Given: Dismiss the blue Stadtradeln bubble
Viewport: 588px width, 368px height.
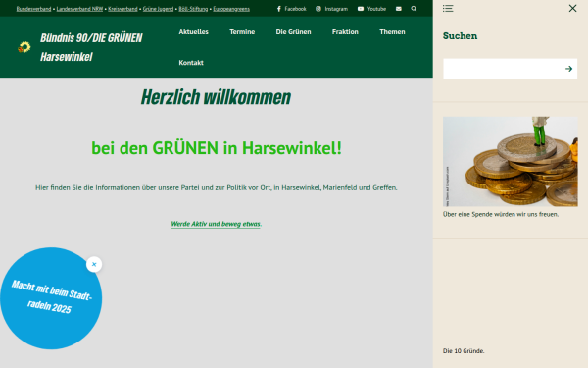Looking at the screenshot, I should (94, 264).
